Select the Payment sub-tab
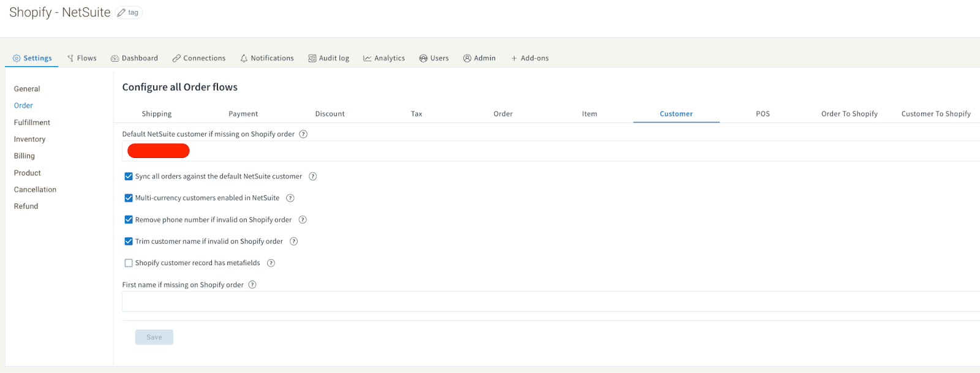This screenshot has width=980, height=373. (243, 114)
